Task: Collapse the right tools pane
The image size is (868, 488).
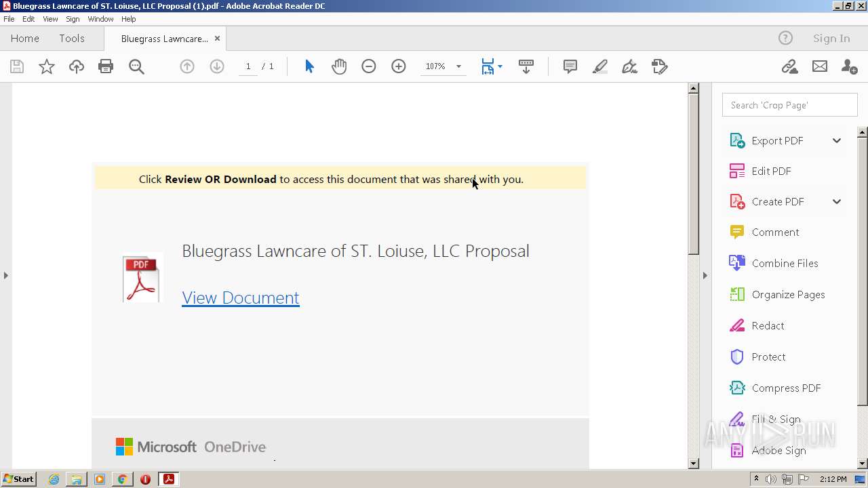Action: click(x=705, y=275)
